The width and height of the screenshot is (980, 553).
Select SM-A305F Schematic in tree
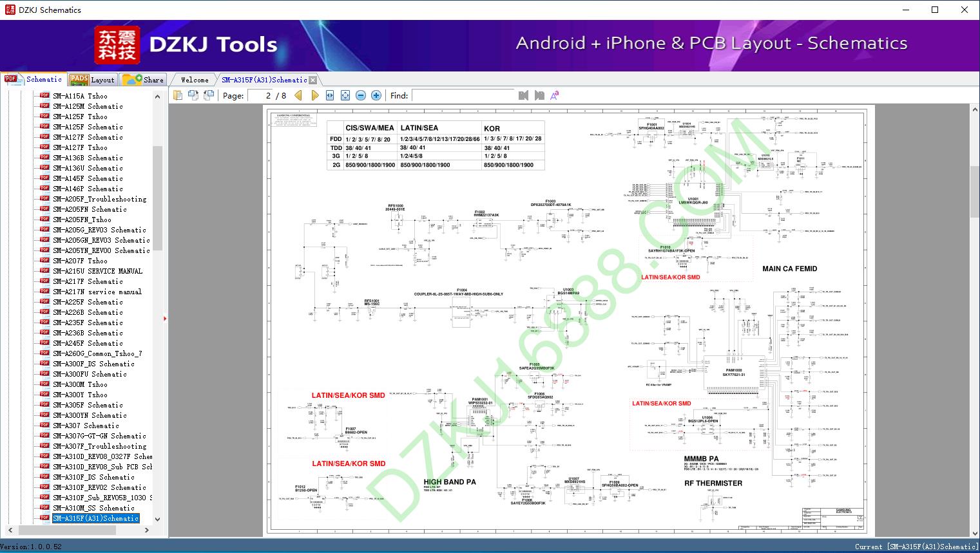click(x=88, y=405)
